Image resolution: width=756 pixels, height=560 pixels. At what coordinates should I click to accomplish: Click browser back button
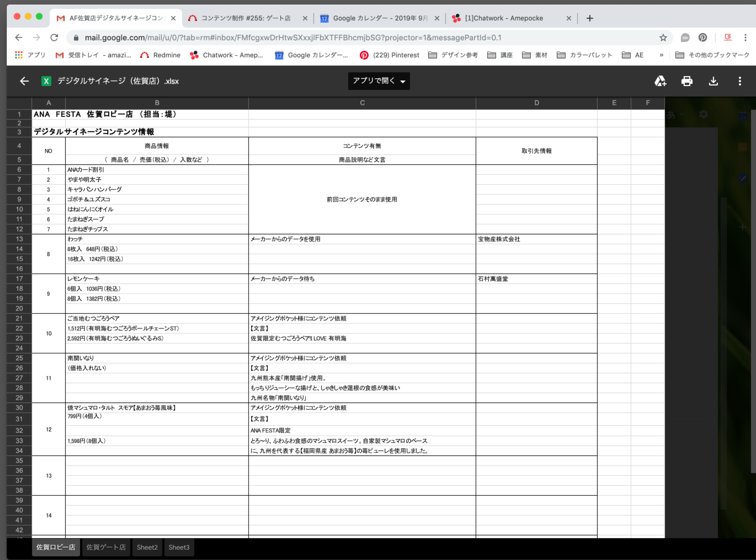(x=19, y=38)
